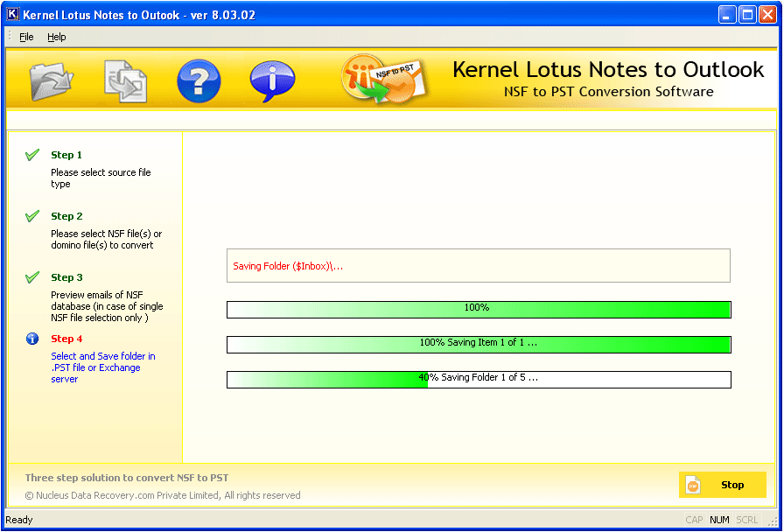The width and height of the screenshot is (784, 532).
Task: Click the open folder toolbar icon
Action: [52, 81]
